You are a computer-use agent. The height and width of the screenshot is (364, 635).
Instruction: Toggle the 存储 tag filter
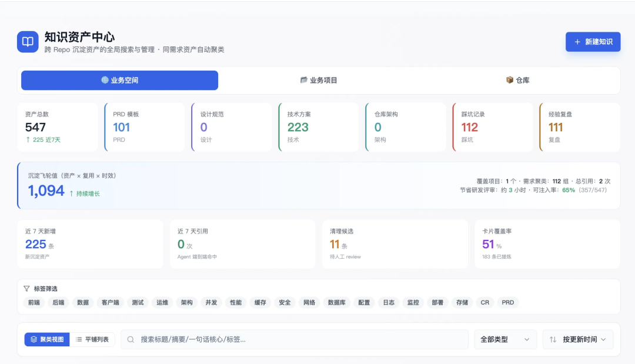click(x=462, y=302)
